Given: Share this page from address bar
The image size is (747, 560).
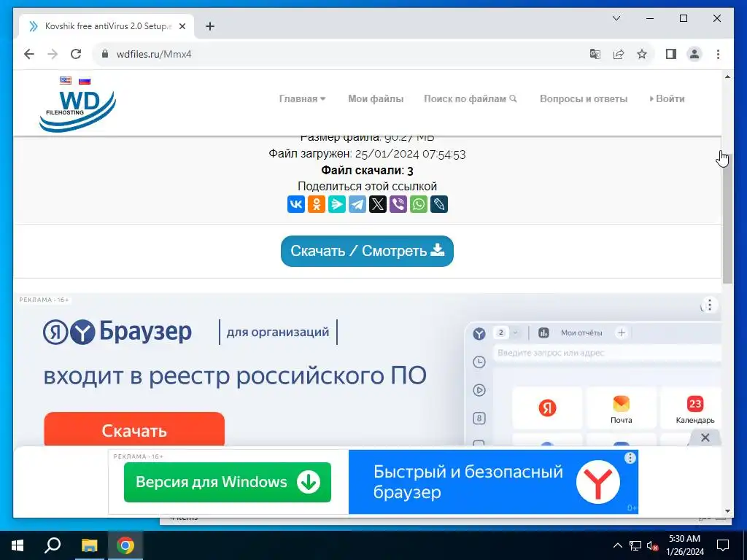Looking at the screenshot, I should coord(619,54).
